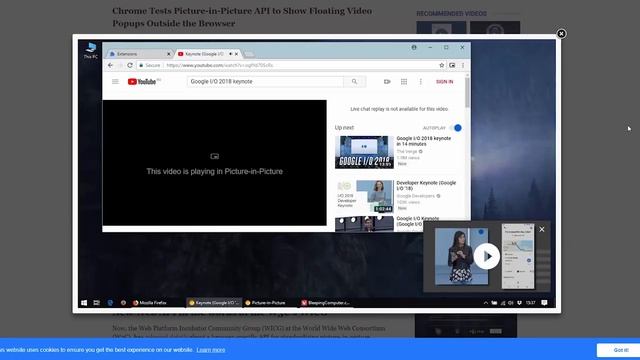Toggle the AUTOPLAY switch

pos(456,128)
